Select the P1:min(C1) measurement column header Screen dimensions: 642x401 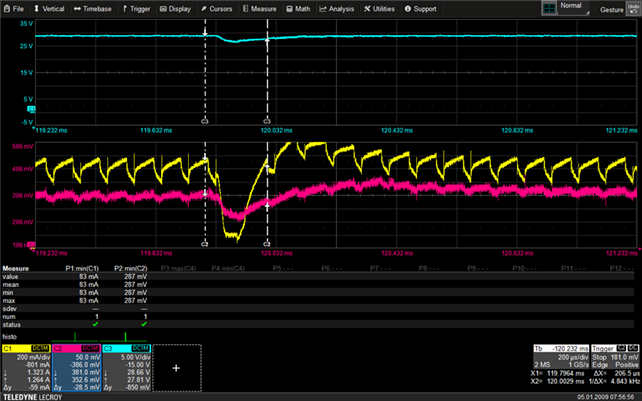point(82,269)
